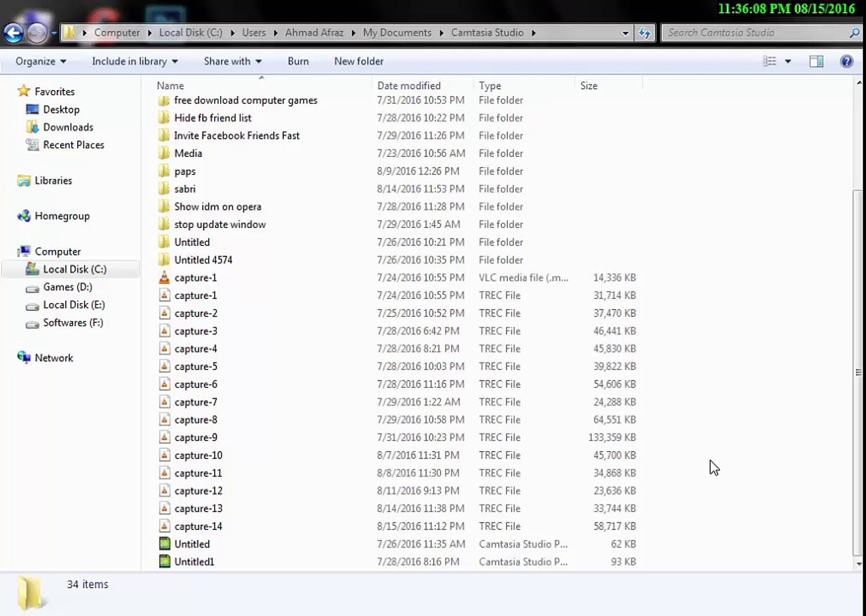Select the Untitled1 Camtasia project file icon
Image resolution: width=866 pixels, height=616 pixels.
(164, 562)
